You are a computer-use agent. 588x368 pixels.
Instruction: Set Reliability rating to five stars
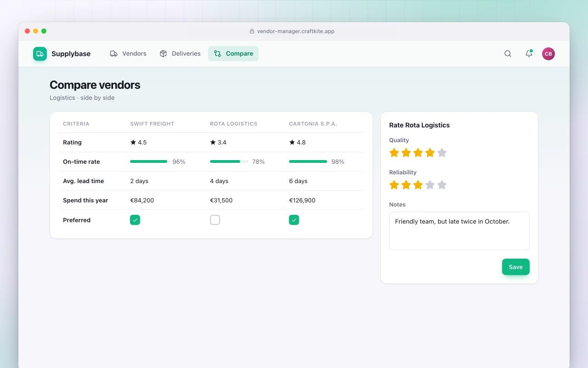[x=442, y=185]
